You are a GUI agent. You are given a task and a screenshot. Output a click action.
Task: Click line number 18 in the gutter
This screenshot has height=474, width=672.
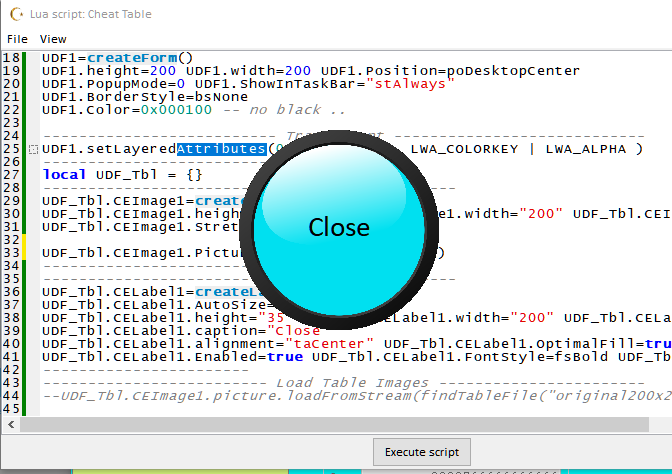pyautogui.click(x=12, y=58)
